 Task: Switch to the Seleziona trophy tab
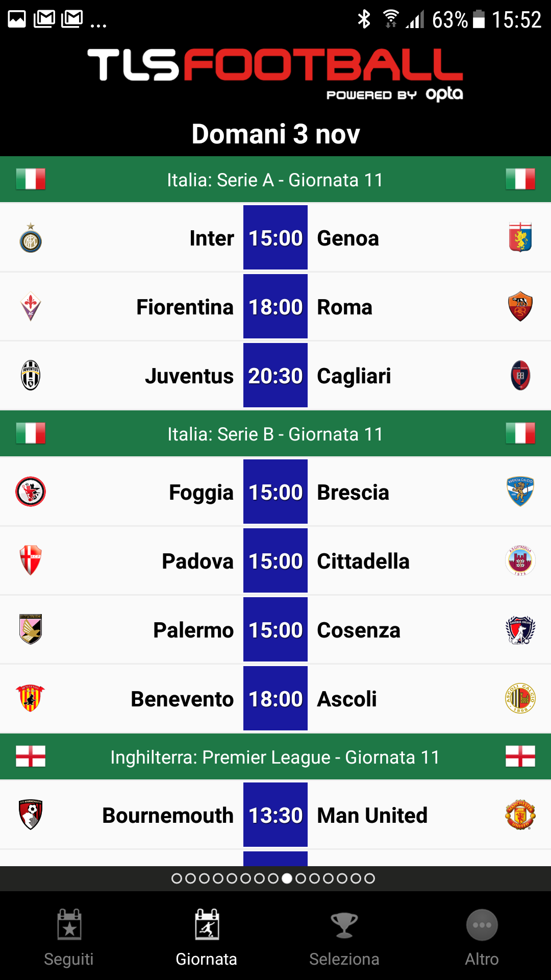[344, 938]
